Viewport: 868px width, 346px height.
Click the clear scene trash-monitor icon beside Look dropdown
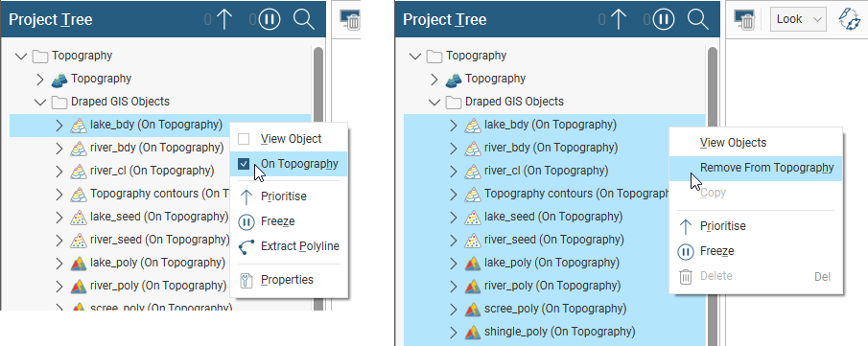[744, 19]
